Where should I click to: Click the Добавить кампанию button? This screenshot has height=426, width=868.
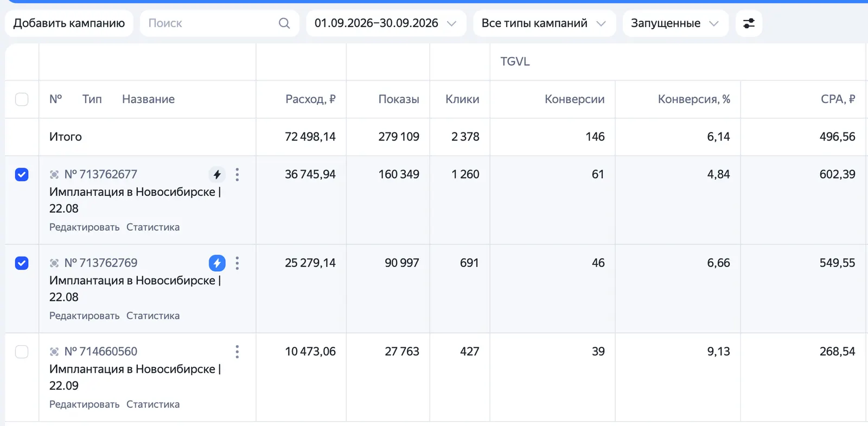(69, 23)
